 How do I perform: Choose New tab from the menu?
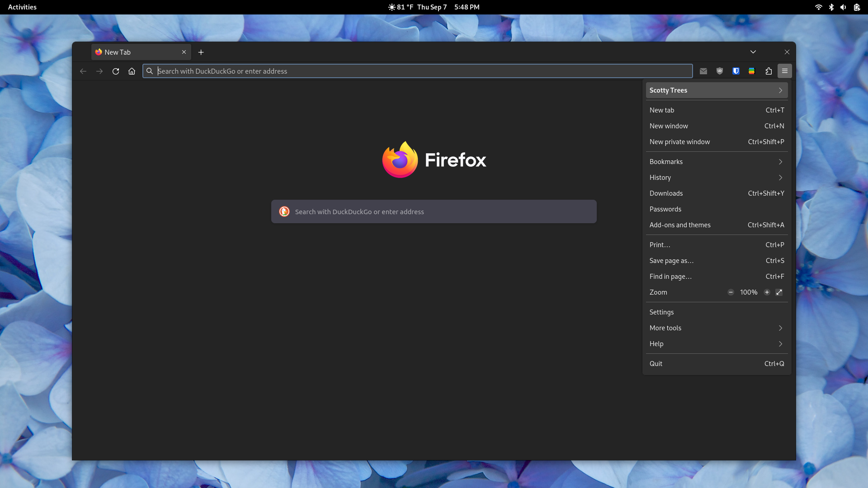pos(717,110)
